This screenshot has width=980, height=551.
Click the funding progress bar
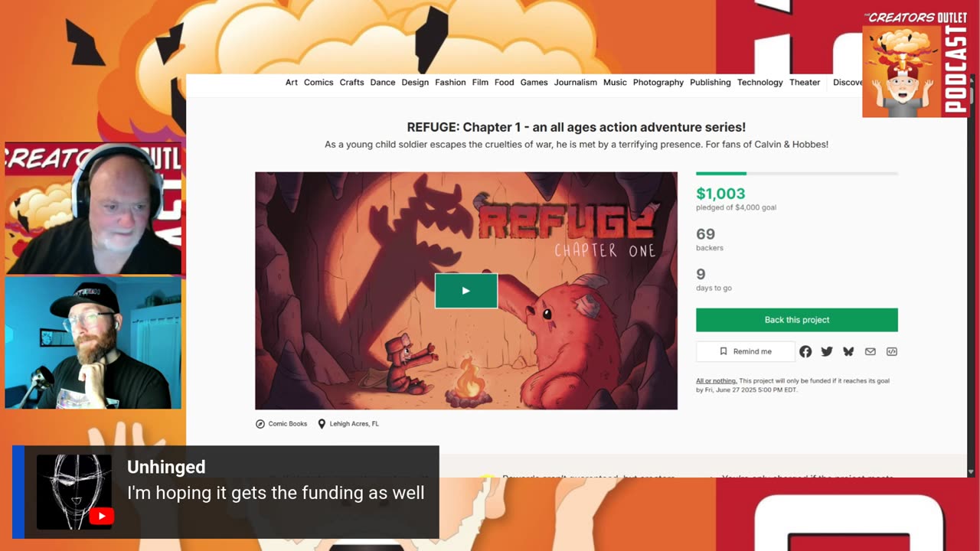(x=797, y=174)
